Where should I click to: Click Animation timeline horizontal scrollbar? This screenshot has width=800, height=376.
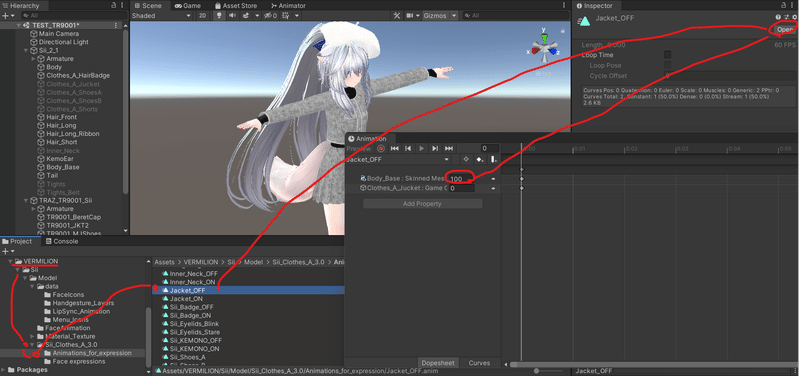click(x=653, y=364)
